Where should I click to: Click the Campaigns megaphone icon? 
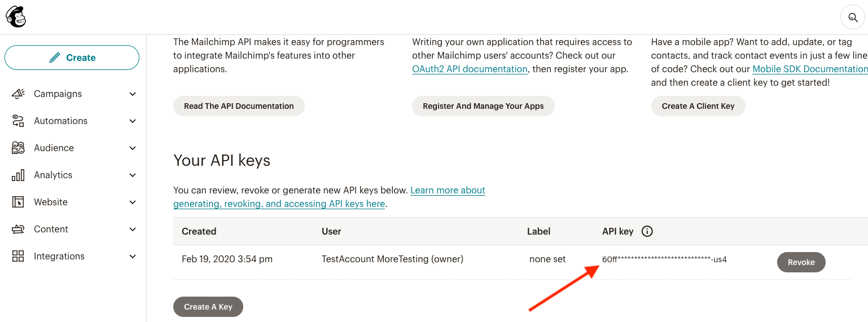click(x=18, y=94)
